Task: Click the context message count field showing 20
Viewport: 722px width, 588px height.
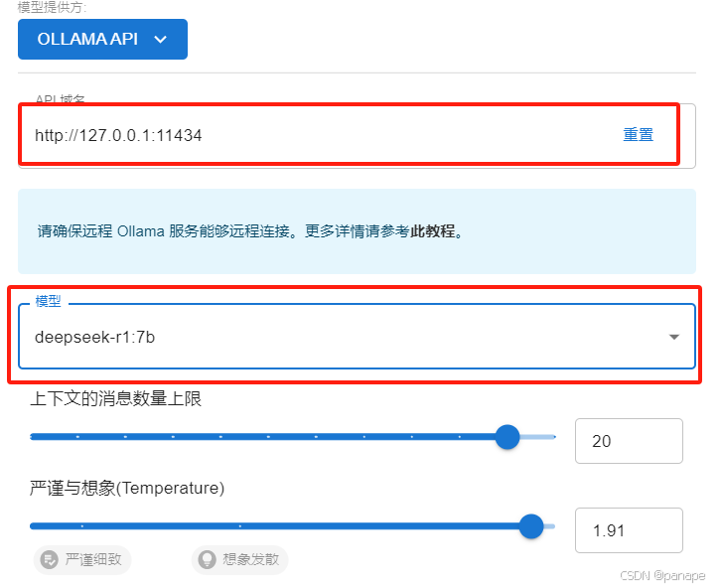Action: tap(629, 441)
